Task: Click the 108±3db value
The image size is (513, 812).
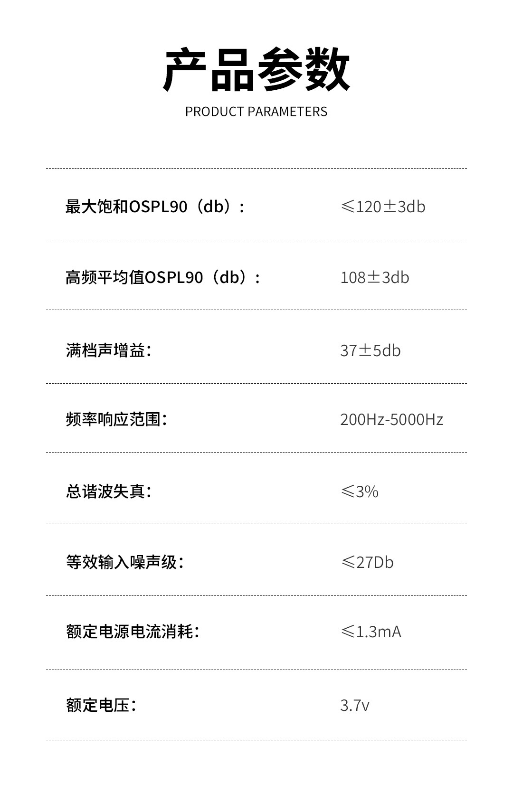Action: (374, 277)
